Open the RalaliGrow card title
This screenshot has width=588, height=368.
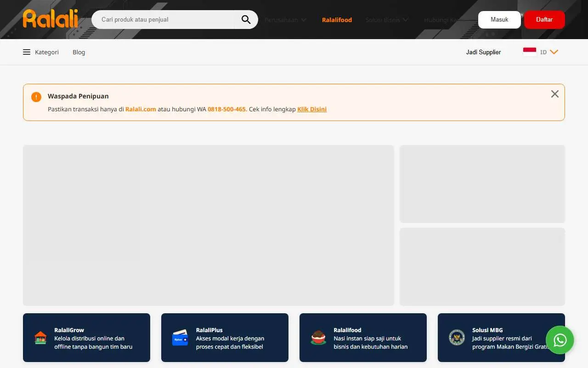(x=69, y=330)
